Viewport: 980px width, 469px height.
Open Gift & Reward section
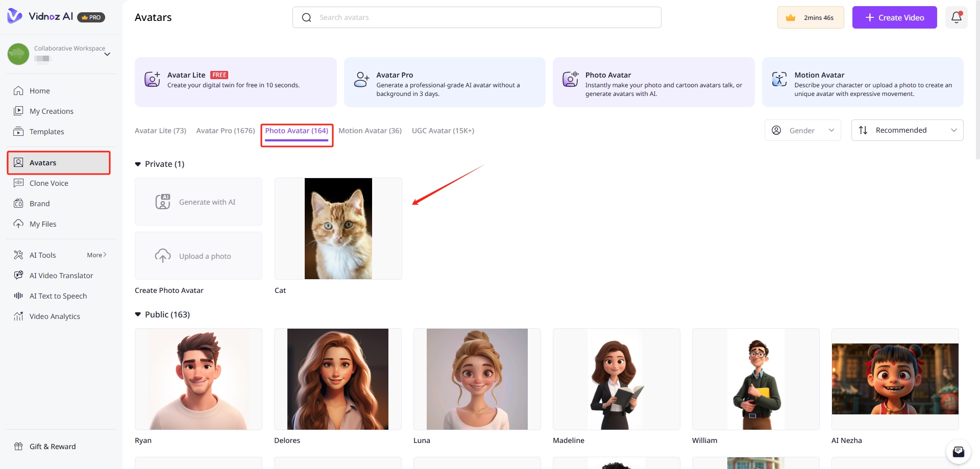coord(52,447)
